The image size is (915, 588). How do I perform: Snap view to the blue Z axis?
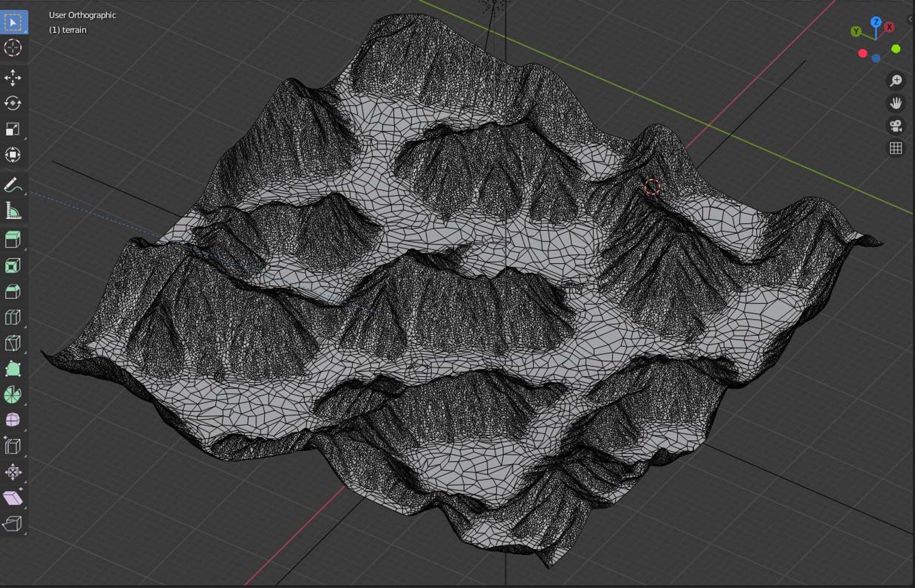pyautogui.click(x=876, y=22)
